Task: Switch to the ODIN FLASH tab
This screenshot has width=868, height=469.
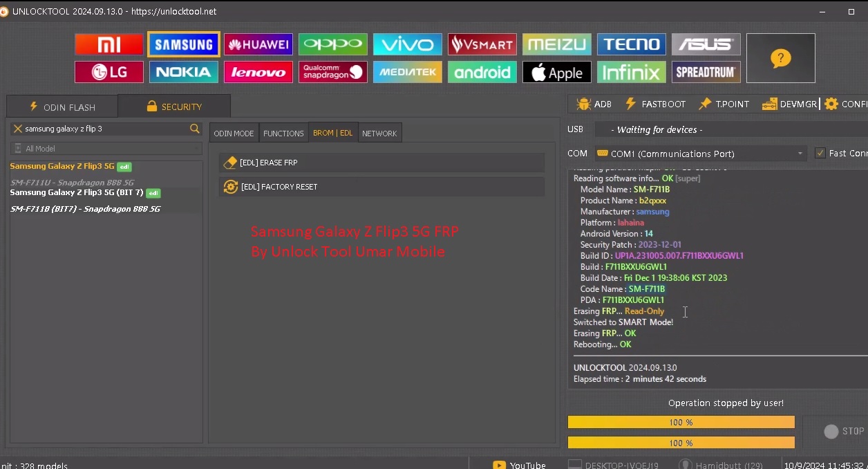Action: click(62, 107)
